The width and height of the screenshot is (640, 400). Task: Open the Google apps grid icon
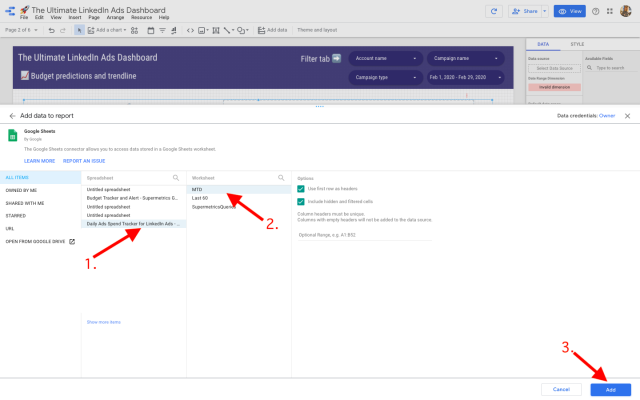click(610, 11)
